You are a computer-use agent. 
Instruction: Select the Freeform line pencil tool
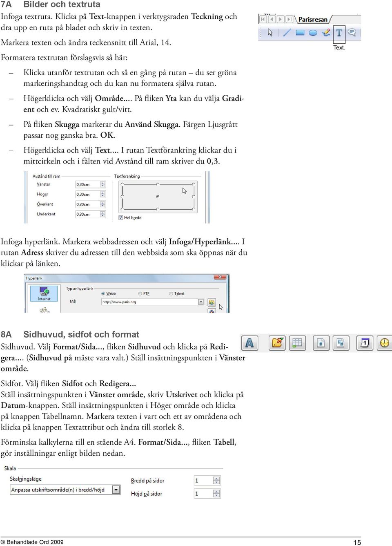click(326, 33)
